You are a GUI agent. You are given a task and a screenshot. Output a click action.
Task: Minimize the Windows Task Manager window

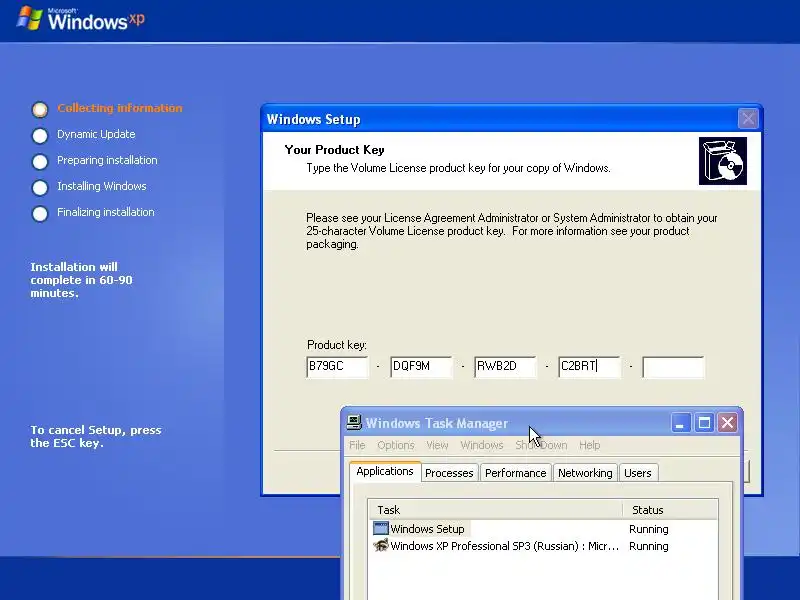[680, 423]
